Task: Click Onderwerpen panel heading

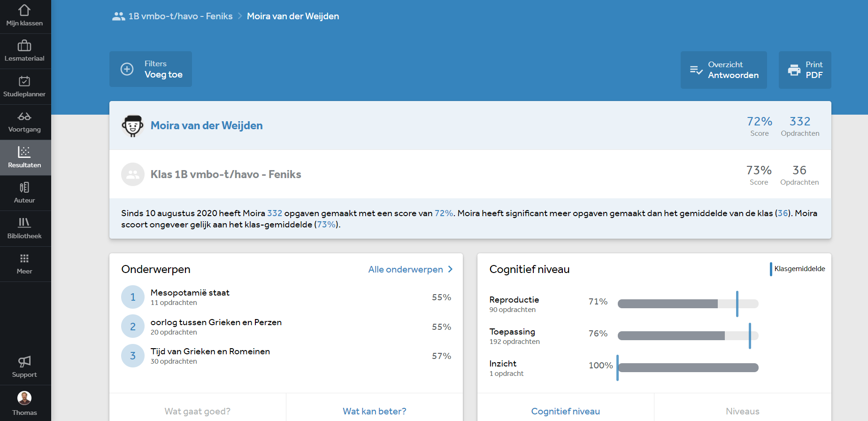Action: point(156,269)
